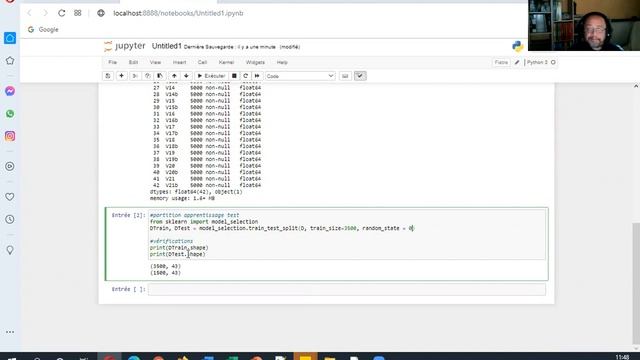
Task: Open the Insert menu
Action: click(179, 62)
